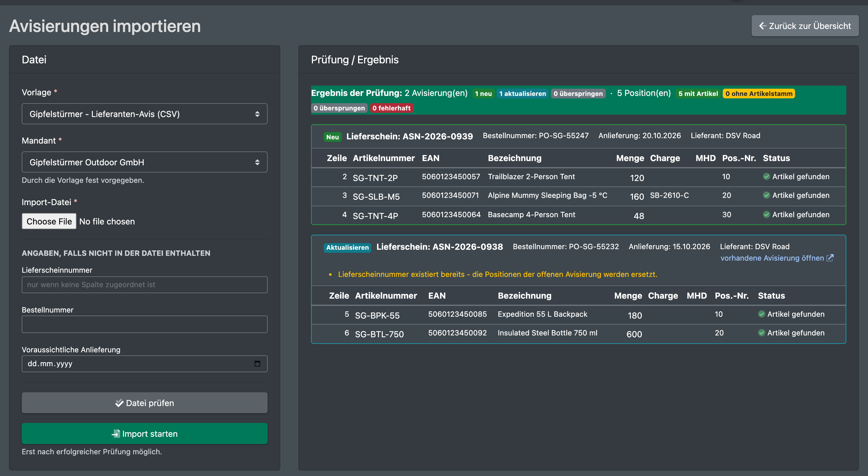Image resolution: width=868 pixels, height=476 pixels.
Task: Click green check icon in SG-SLB-M5 row
Action: click(x=766, y=195)
